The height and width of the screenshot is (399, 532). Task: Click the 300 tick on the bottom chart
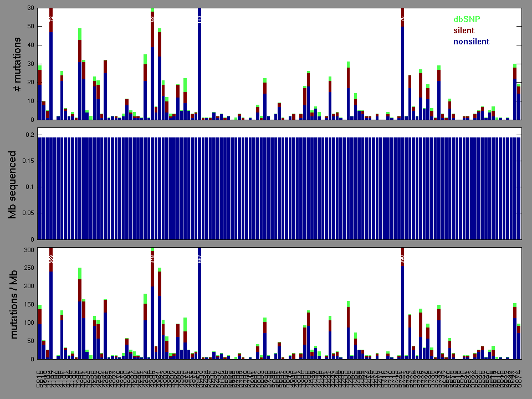(28, 250)
